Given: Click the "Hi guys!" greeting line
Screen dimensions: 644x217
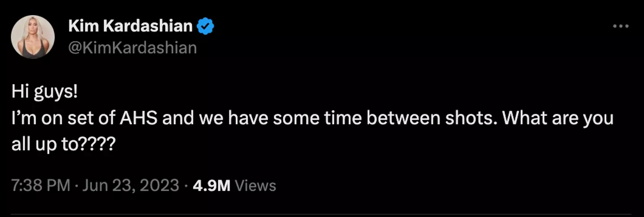Looking at the screenshot, I should (45, 93).
